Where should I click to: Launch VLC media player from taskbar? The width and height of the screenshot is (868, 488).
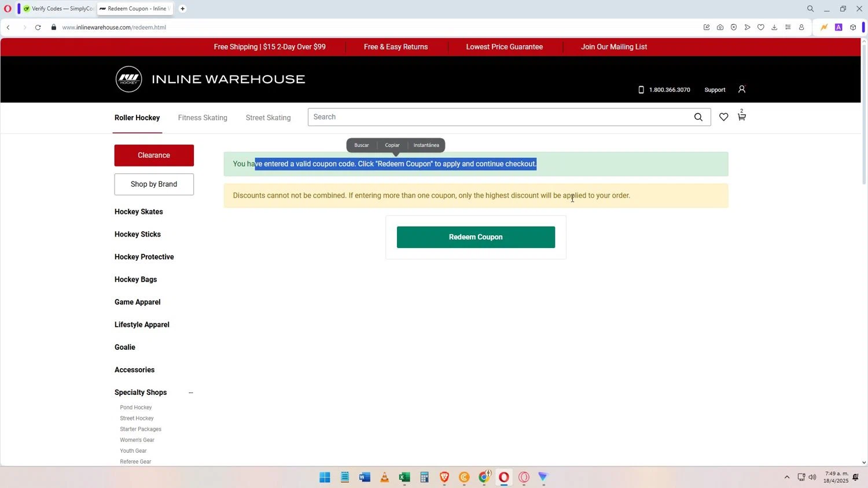[x=384, y=477]
